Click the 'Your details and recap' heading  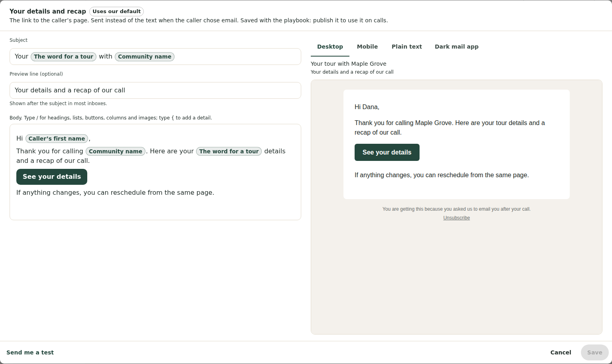coord(48,11)
